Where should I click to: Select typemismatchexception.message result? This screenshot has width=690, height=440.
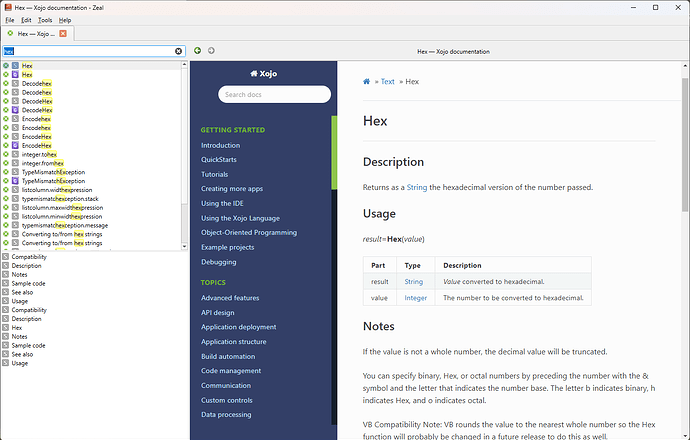coord(65,225)
